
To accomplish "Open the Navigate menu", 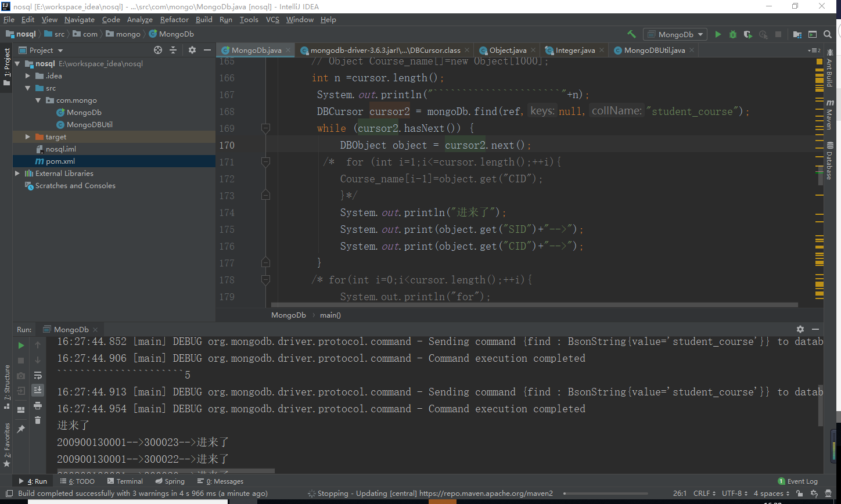I will pyautogui.click(x=80, y=19).
